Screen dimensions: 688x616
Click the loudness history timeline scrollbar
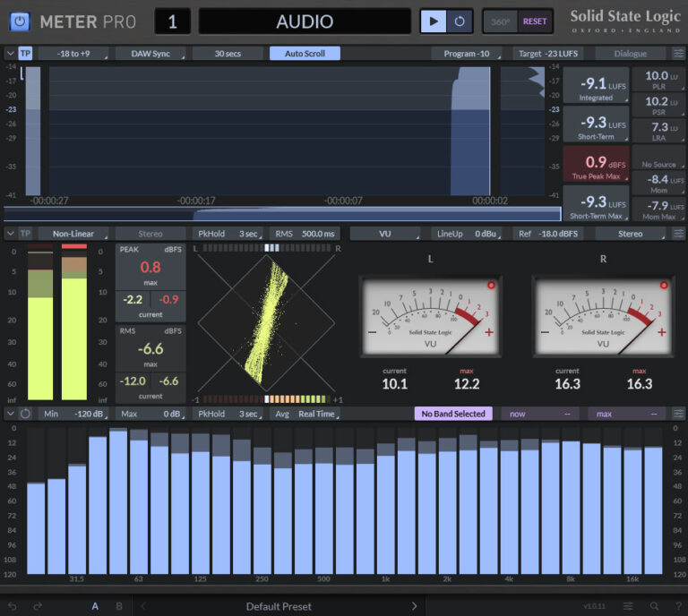[282, 214]
